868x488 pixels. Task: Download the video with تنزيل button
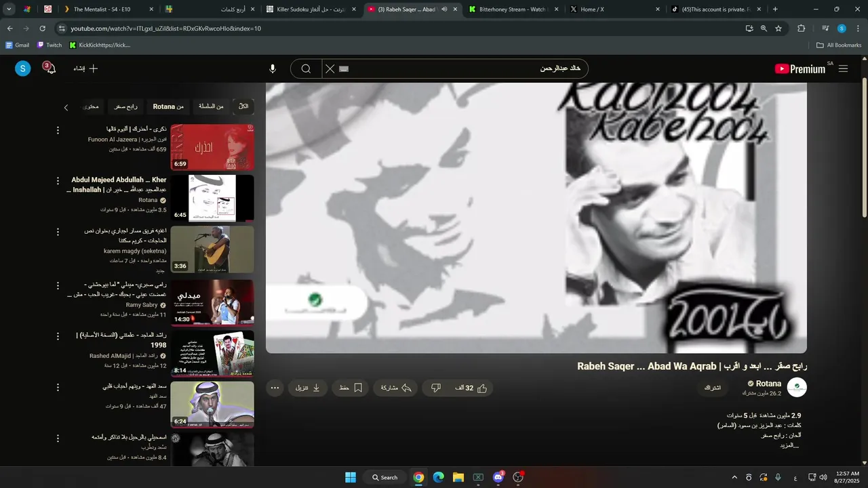(x=308, y=388)
